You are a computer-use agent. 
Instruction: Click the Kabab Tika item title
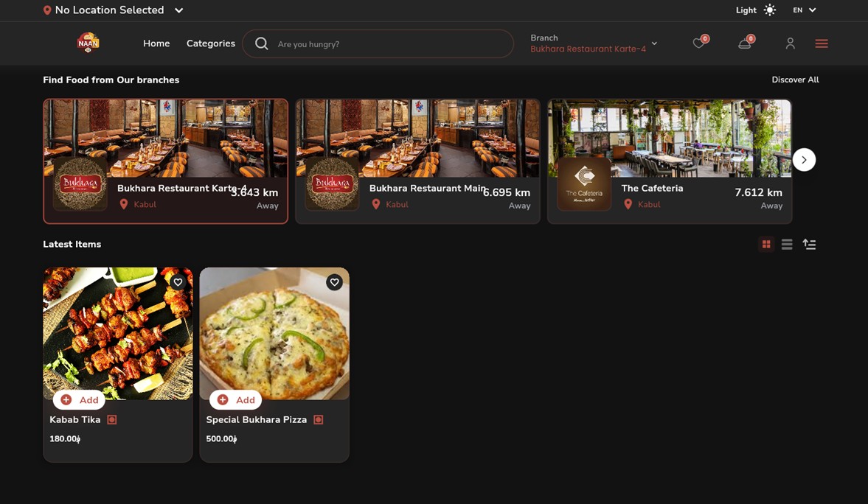74,419
